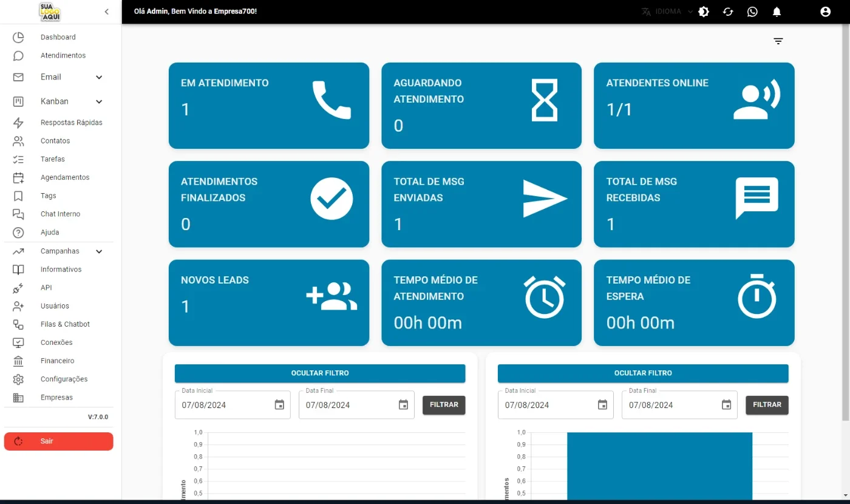Click FILTRAR button on the left chart
The width and height of the screenshot is (850, 504).
point(444,405)
